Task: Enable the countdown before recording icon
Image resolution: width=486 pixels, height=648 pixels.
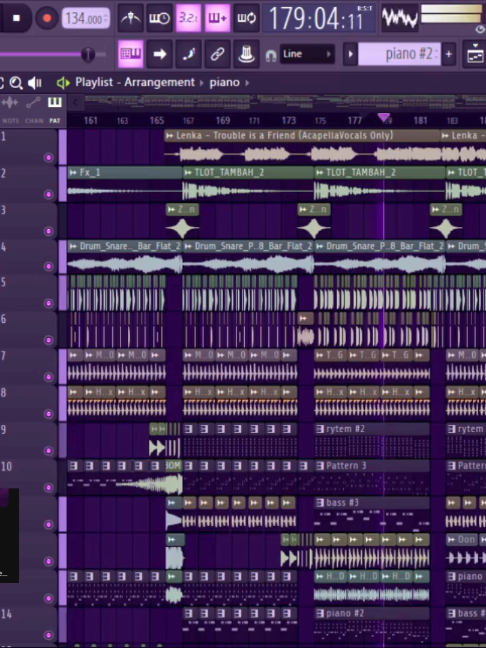Action: 188,18
